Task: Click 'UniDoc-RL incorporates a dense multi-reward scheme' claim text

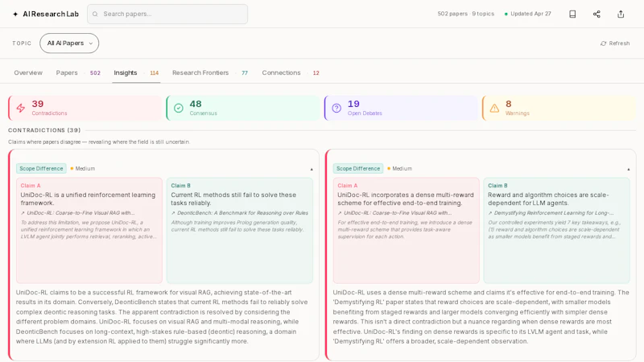Action: click(x=406, y=199)
